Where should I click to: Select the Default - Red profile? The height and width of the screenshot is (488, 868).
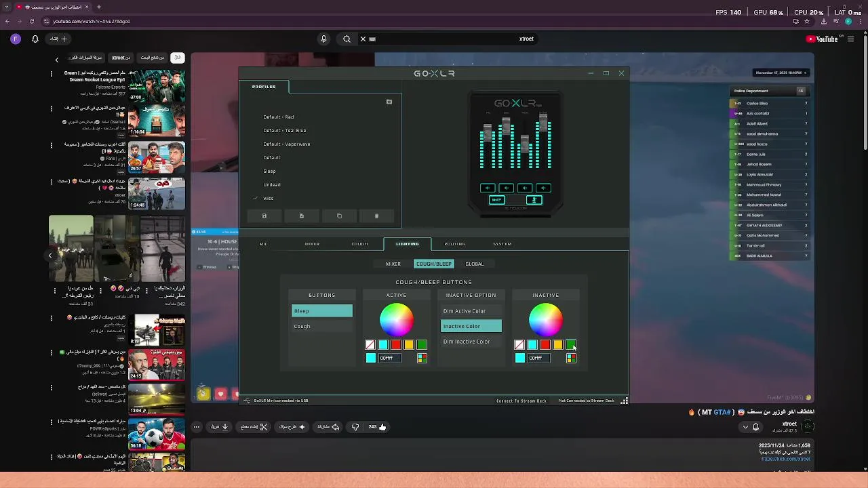279,117
